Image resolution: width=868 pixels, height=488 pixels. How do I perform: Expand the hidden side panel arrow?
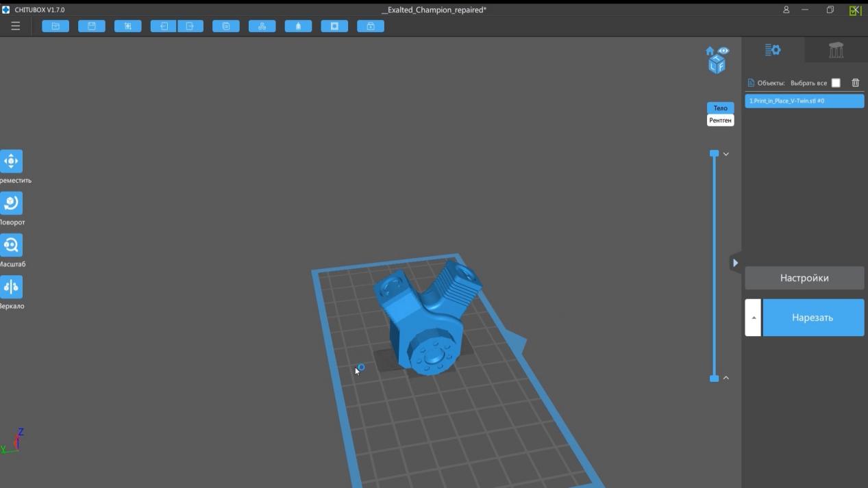[x=735, y=262]
